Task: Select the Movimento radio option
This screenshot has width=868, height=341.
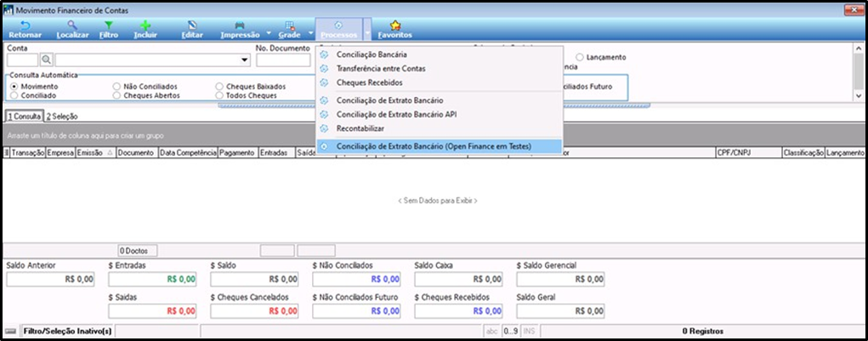Action: tap(14, 87)
